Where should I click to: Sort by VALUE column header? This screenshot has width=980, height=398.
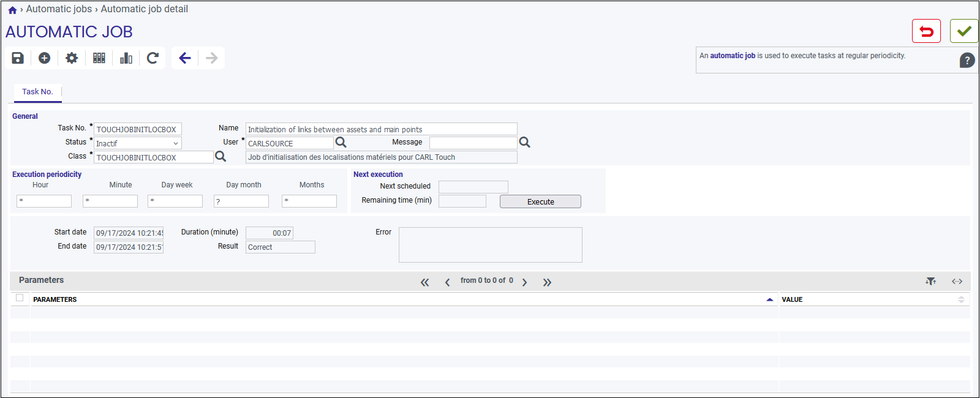[792, 299]
